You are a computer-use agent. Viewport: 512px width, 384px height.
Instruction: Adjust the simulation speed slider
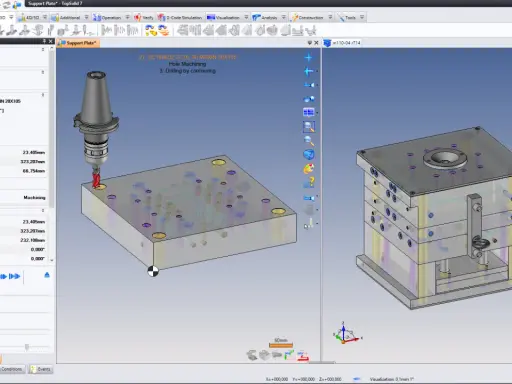click(x=27, y=347)
